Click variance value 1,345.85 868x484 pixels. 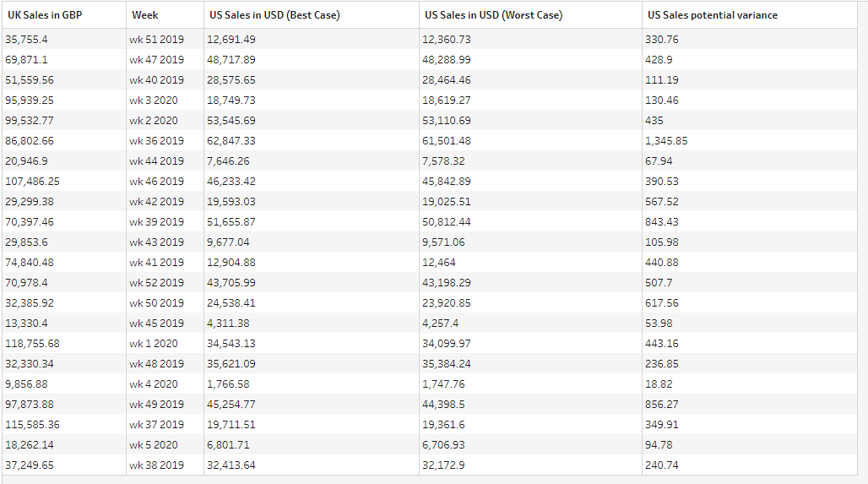[666, 141]
